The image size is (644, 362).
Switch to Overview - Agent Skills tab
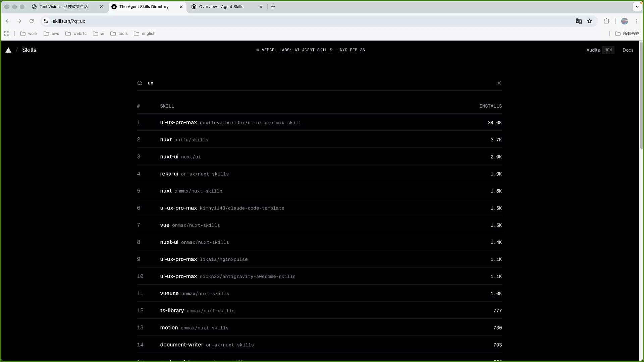(x=221, y=7)
